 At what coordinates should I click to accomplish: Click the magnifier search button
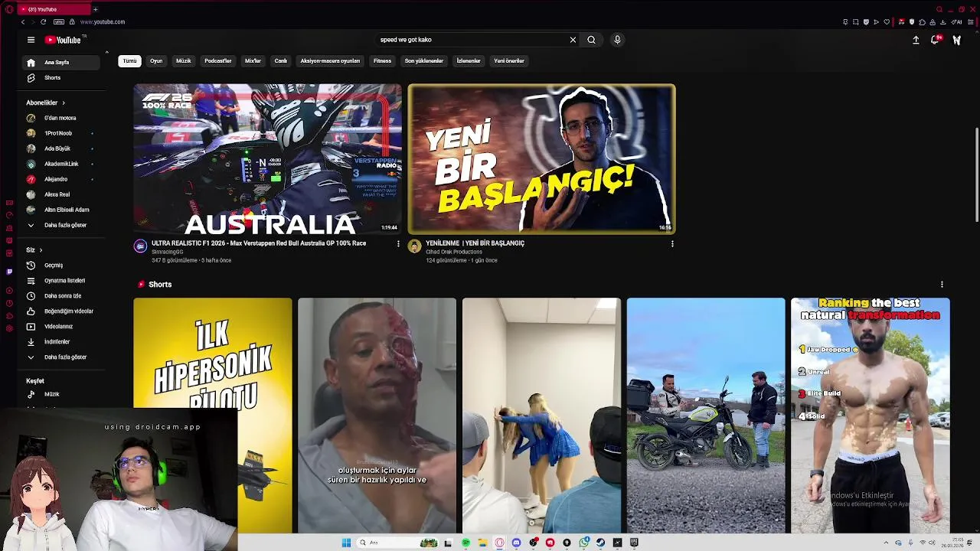pyautogui.click(x=591, y=40)
